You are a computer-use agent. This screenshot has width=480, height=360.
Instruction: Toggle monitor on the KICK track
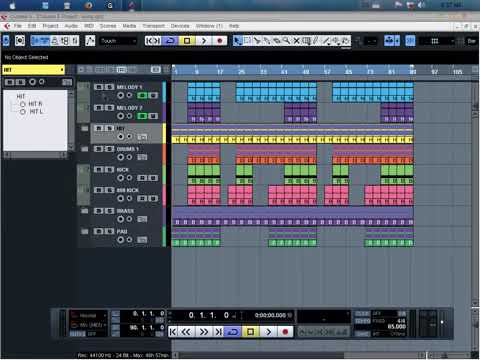pyautogui.click(x=129, y=178)
